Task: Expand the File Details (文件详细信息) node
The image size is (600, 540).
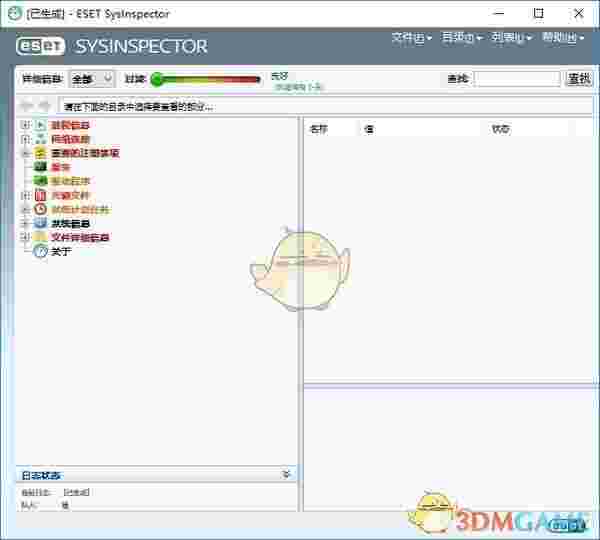Action: [x=25, y=237]
